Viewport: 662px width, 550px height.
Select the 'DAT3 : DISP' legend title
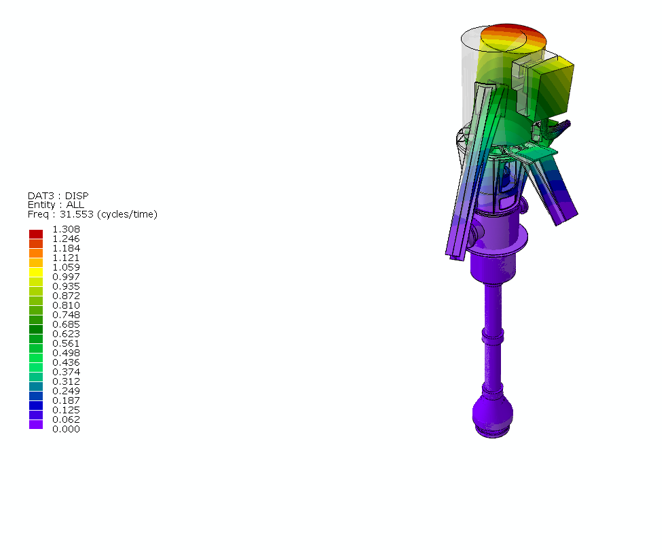(58, 196)
